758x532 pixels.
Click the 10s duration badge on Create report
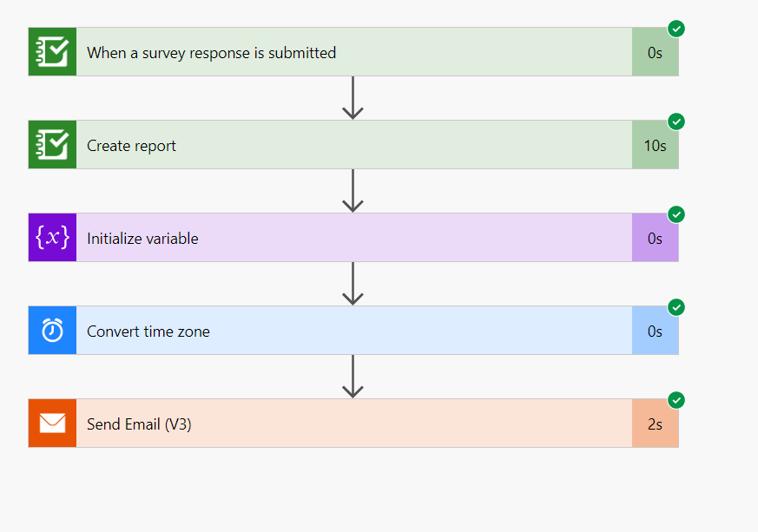655,146
